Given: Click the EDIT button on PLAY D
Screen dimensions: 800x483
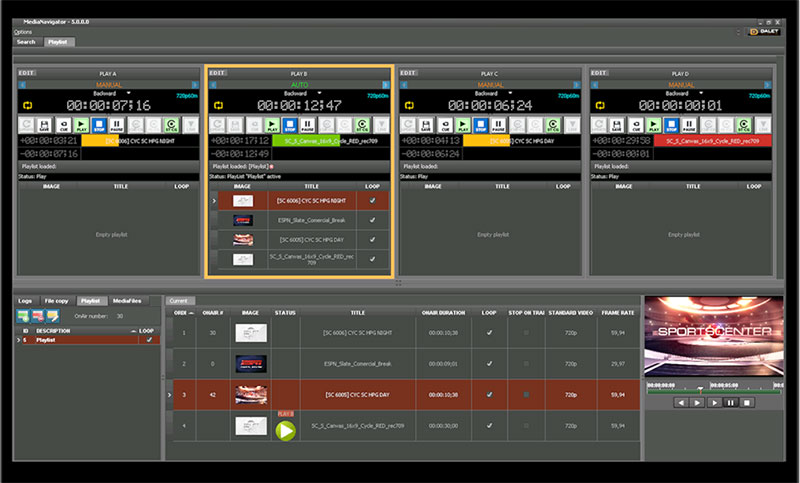Looking at the screenshot, I should 599,73.
